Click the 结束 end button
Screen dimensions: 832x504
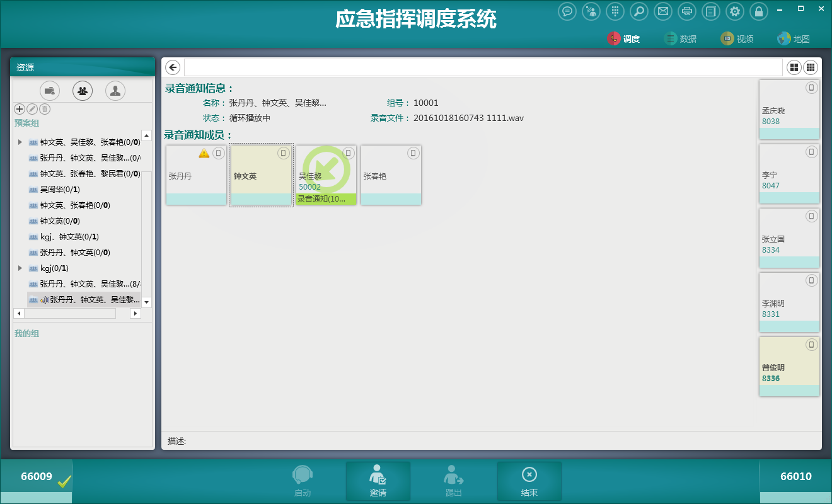529,482
